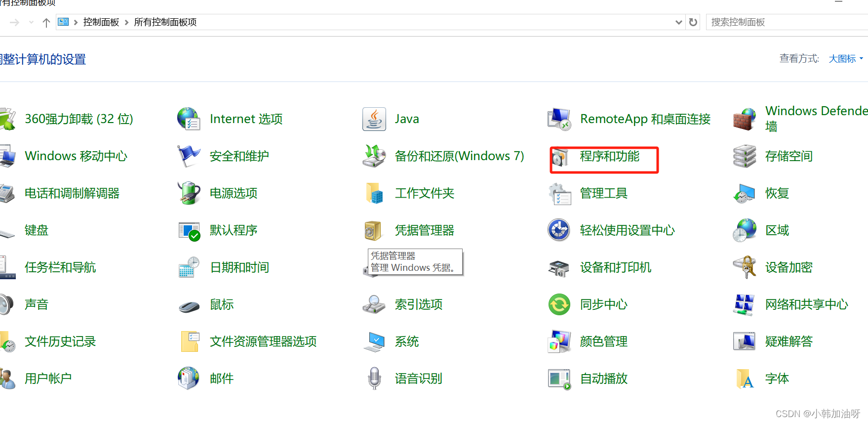
Task: Open the 颜色管理 icon
Action: click(x=559, y=341)
